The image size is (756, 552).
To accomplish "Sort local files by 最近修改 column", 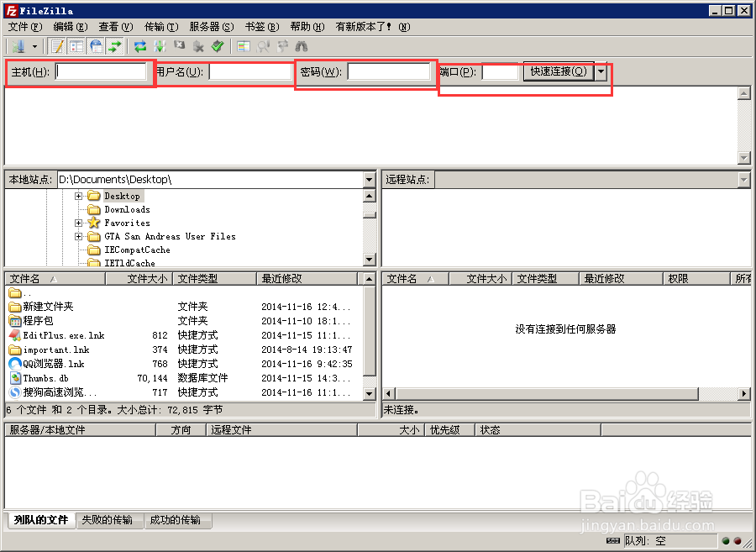I will coord(307,279).
